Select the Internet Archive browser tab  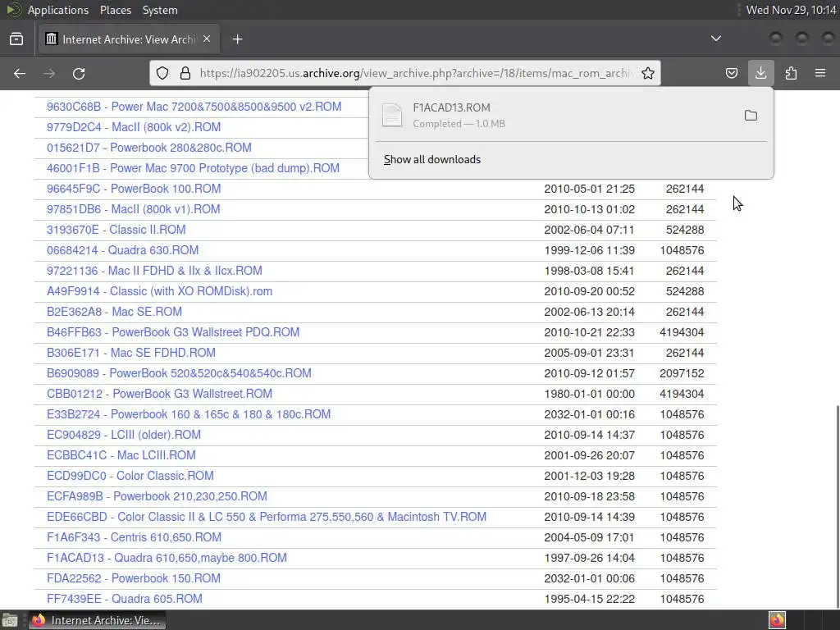click(x=129, y=39)
